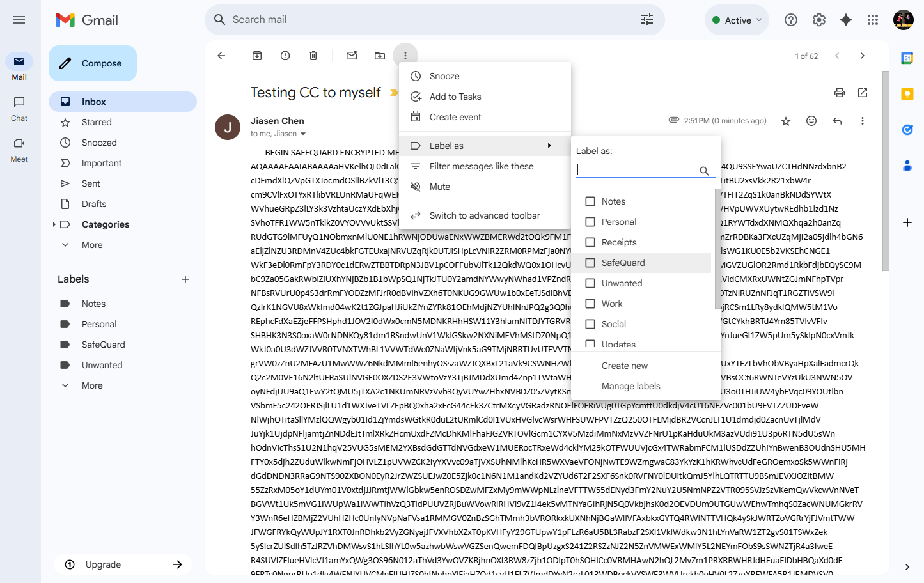Open the Starred folder
Image resolution: width=924 pixels, height=583 pixels.
point(123,122)
